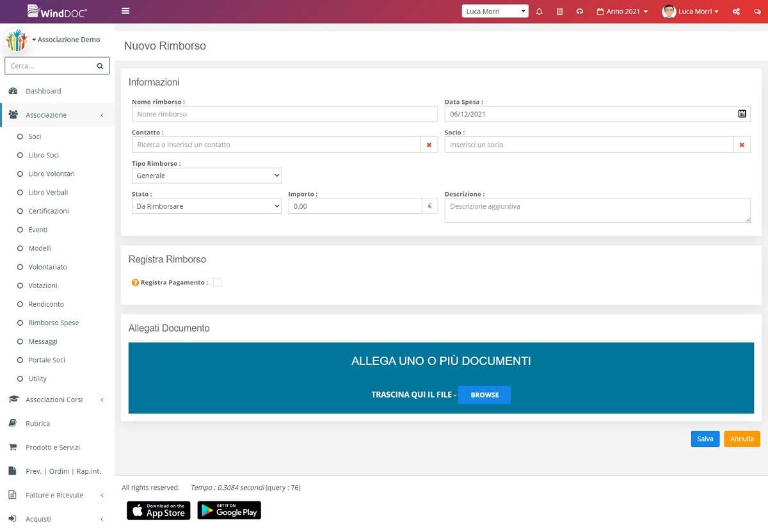768x532 pixels.
Task: Click the Socio input field
Action: (589, 145)
